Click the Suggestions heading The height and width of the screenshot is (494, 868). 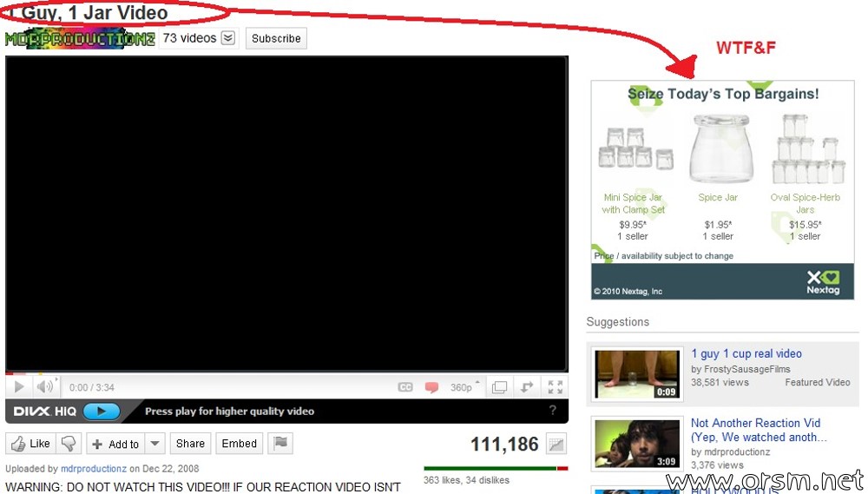(x=618, y=322)
